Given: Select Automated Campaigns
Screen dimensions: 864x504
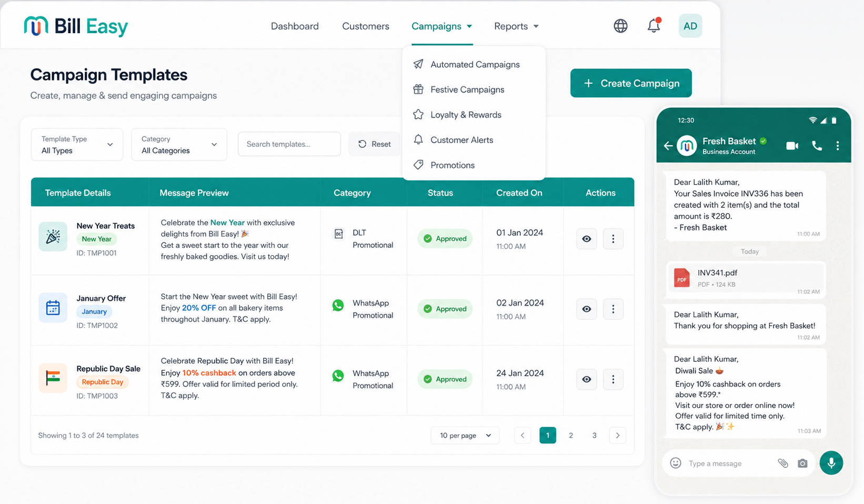Looking at the screenshot, I should coord(474,64).
